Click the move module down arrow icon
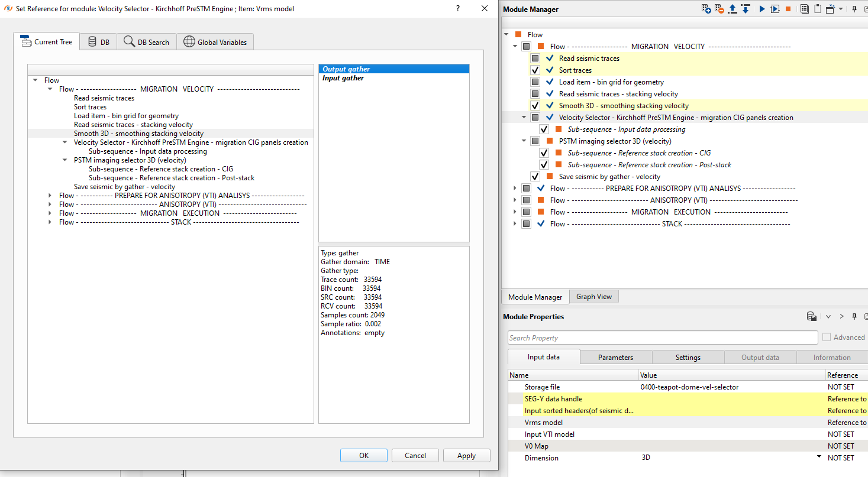 click(x=746, y=9)
